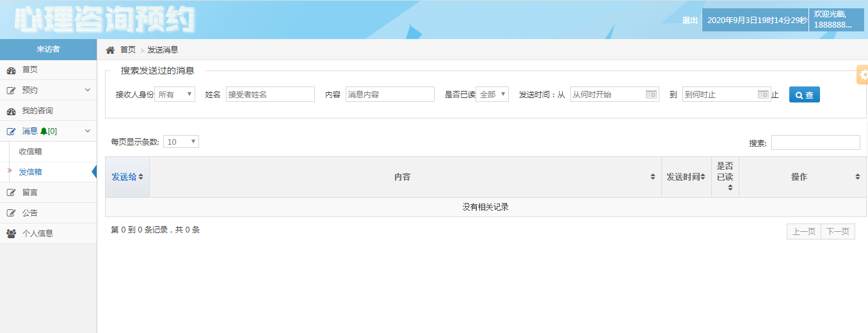Image resolution: width=868 pixels, height=333 pixels.
Task: Focus the table 搜索 input box
Action: (816, 142)
